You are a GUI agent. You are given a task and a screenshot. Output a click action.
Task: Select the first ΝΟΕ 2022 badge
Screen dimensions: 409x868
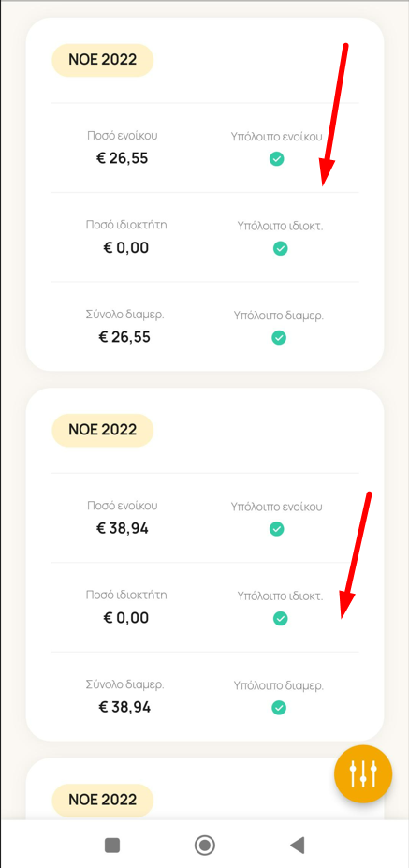pyautogui.click(x=102, y=60)
